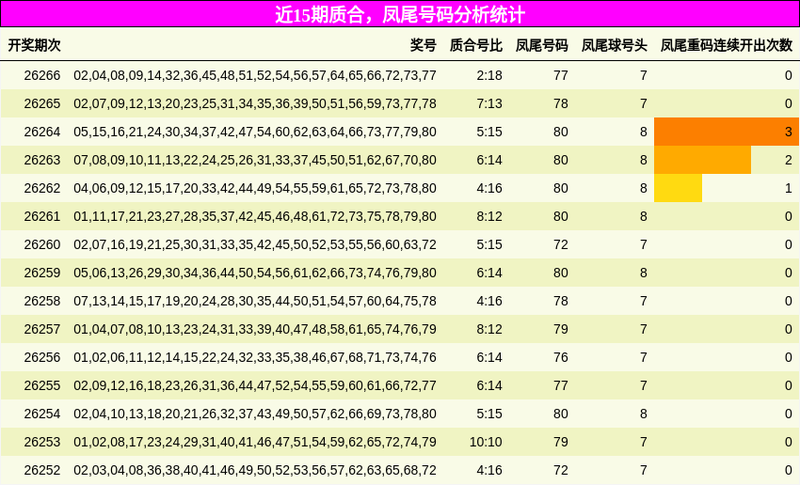The height and width of the screenshot is (485, 800).
Task: Select the 质合号比 column header
Action: [x=476, y=45]
